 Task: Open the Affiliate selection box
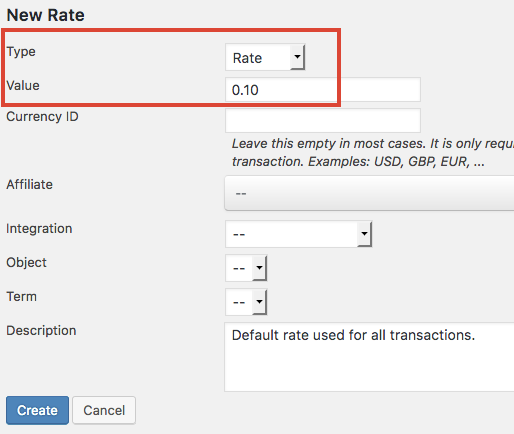(x=369, y=193)
